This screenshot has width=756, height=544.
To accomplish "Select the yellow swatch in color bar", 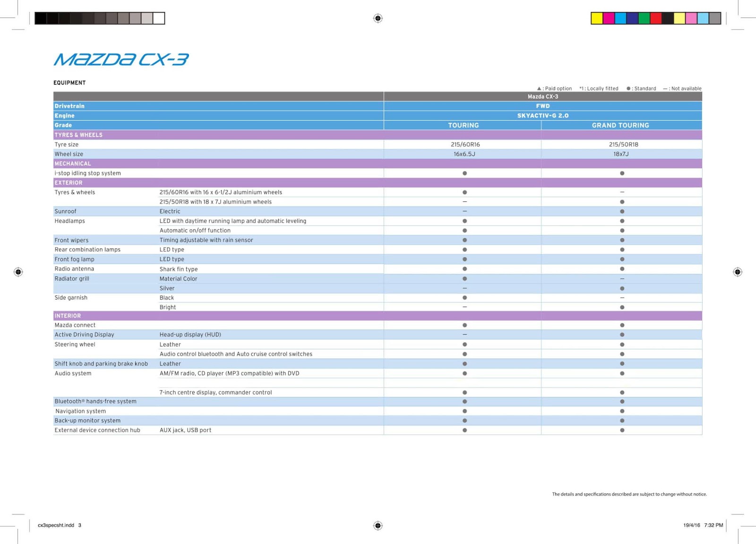I will point(597,18).
